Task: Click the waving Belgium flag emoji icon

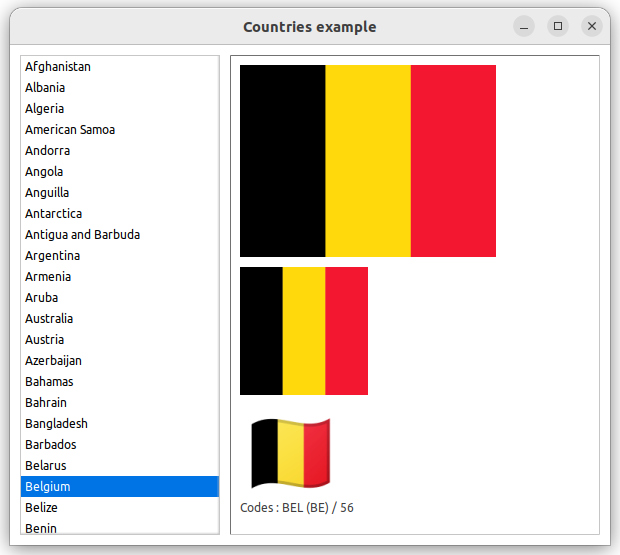Action: (290, 453)
